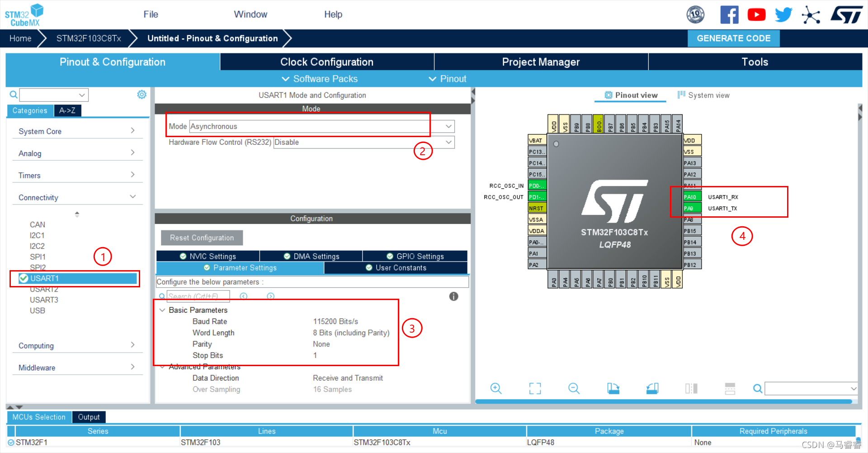Switch to Clock Configuration tab
The image size is (868, 453).
(x=327, y=62)
